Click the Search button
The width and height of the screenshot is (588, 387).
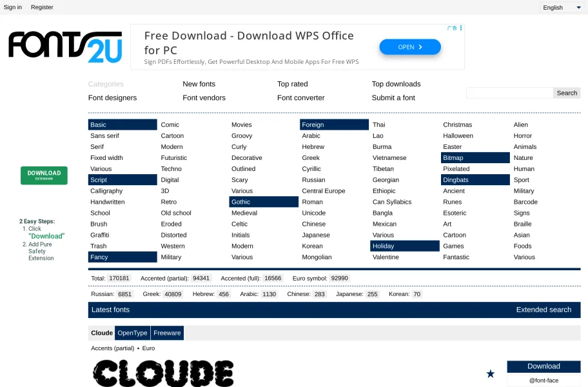coord(567,93)
